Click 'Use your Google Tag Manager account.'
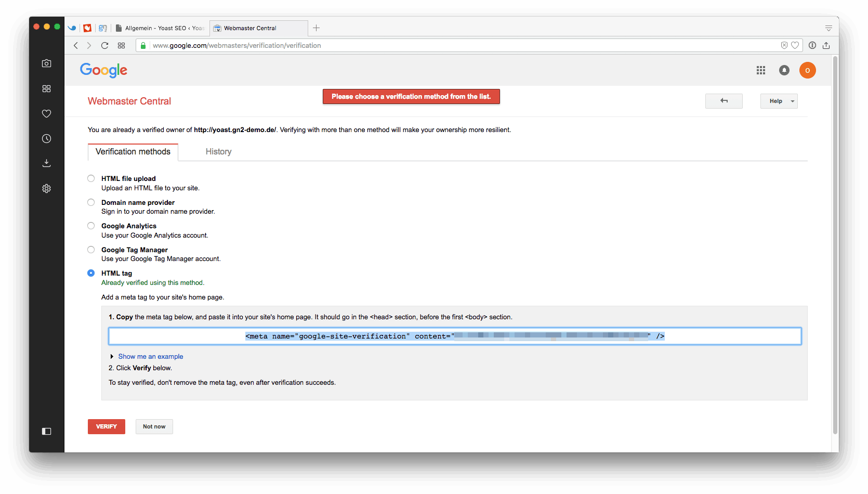 161,259
